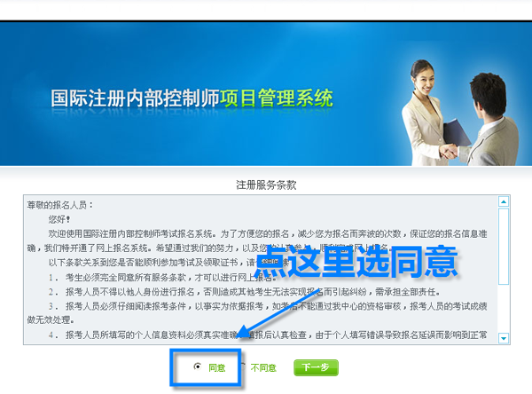
Task: Click the green 同意 label text
Action: click(x=217, y=368)
